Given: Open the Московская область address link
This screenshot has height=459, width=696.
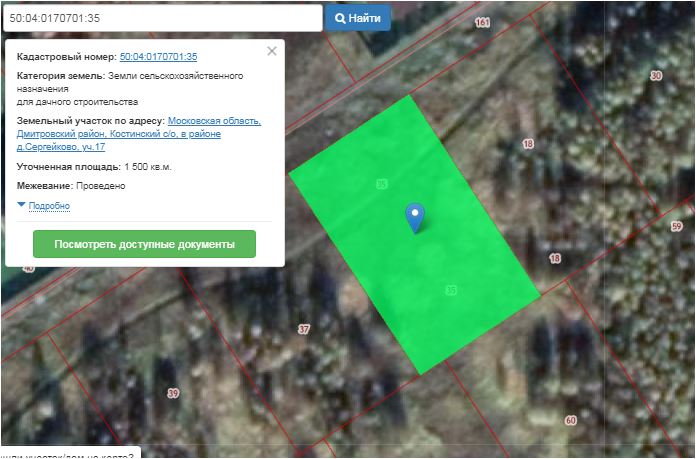Looking at the screenshot, I should pos(214,121).
